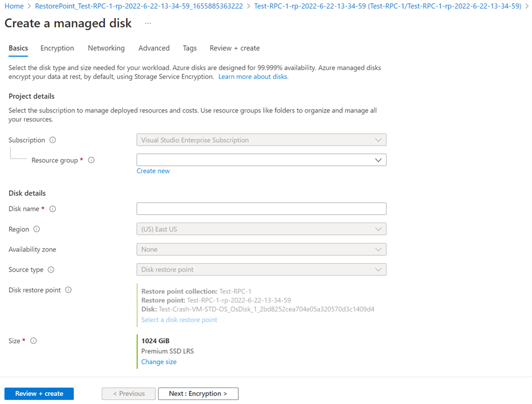Click Select a disk restore point
Viewport: 532px width, 404px height.
179,320
